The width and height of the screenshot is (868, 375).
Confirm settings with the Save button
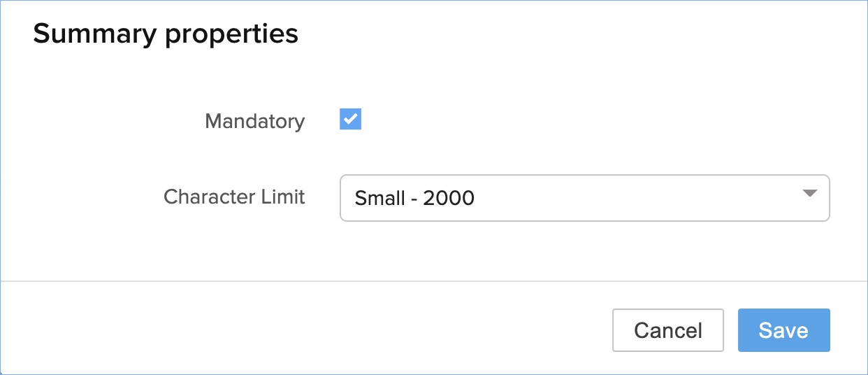tap(783, 330)
